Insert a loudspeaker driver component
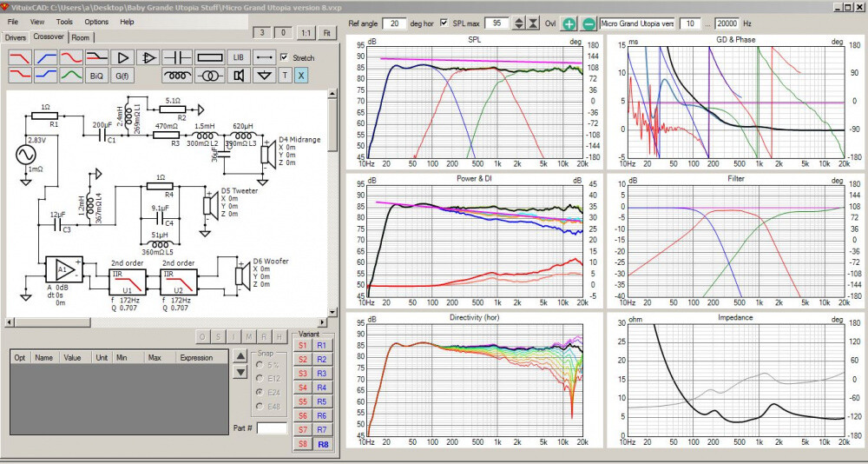This screenshot has width=868, height=464. (238, 76)
